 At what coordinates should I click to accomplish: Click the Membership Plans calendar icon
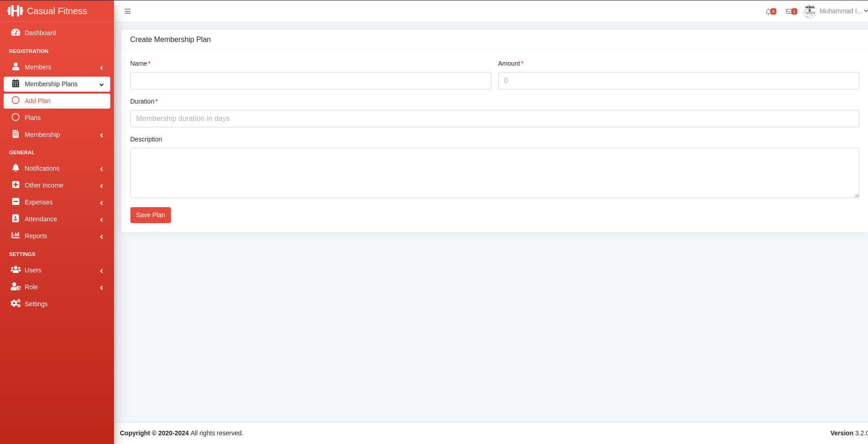click(16, 84)
